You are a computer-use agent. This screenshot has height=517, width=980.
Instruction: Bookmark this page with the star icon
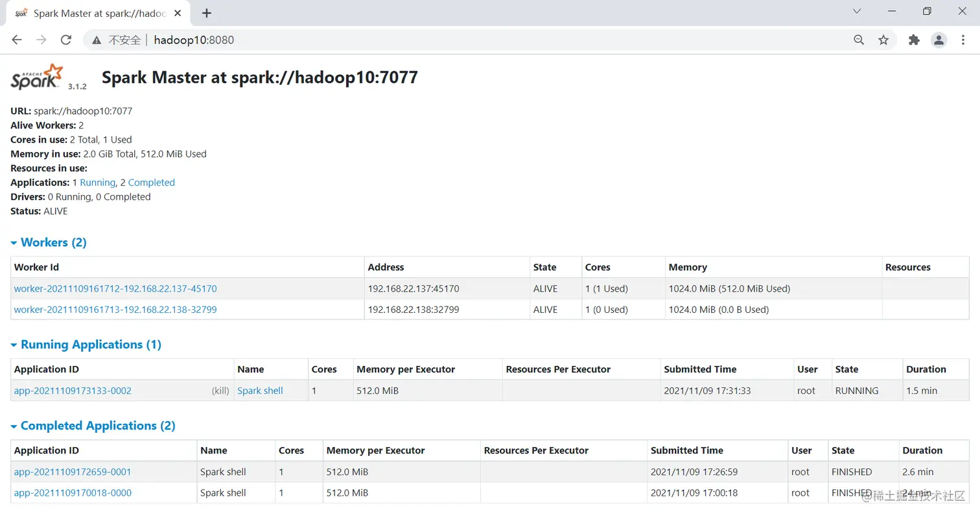pyautogui.click(x=883, y=40)
